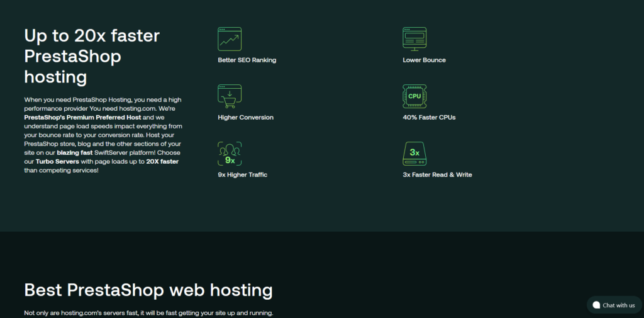Click the Up to 20x faster PrestaShop heading
The image size is (644, 318).
(92, 56)
